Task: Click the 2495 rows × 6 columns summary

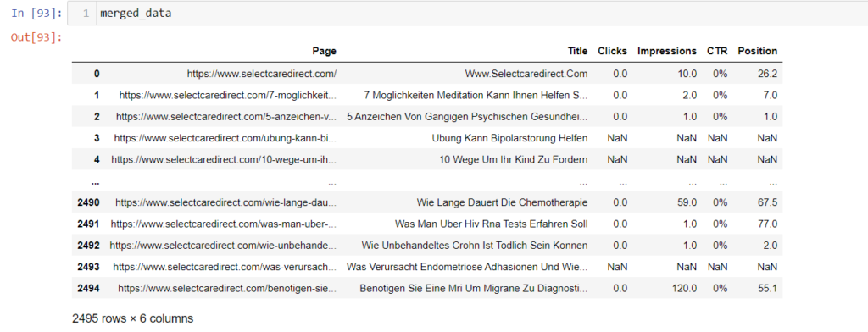Action: (133, 318)
